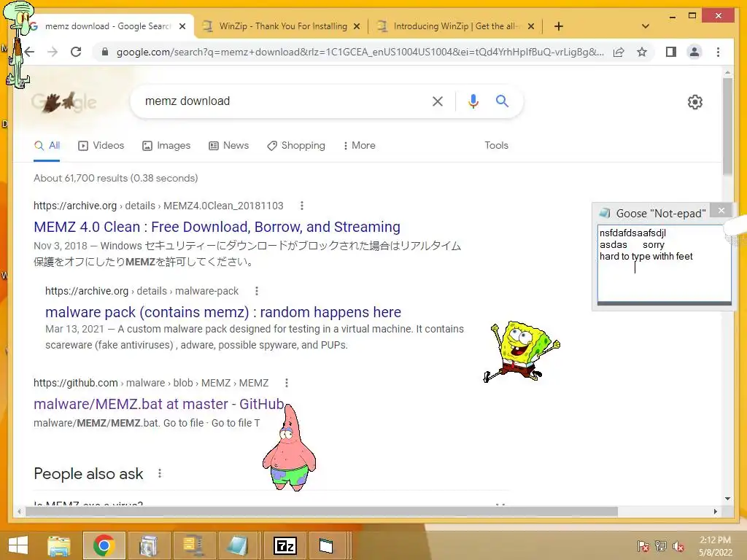The height and width of the screenshot is (560, 747).
Task: Switch to Introducing WinZip tab
Action: point(456,26)
